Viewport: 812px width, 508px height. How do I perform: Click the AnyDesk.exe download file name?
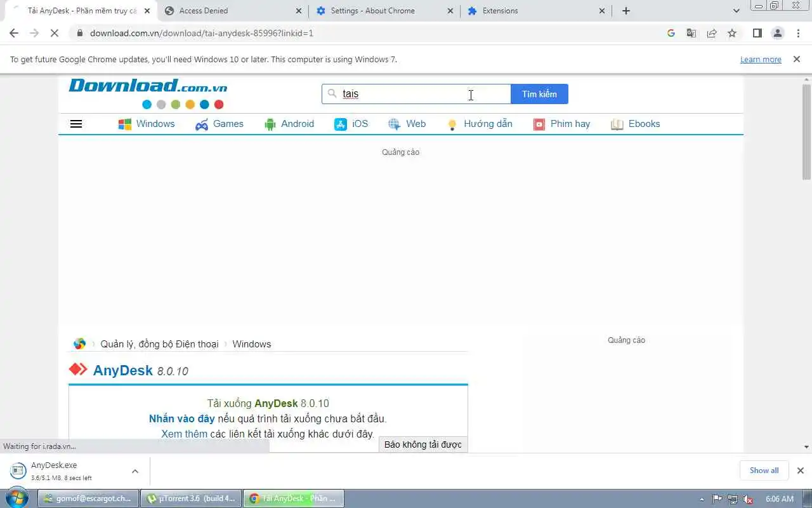(x=54, y=465)
